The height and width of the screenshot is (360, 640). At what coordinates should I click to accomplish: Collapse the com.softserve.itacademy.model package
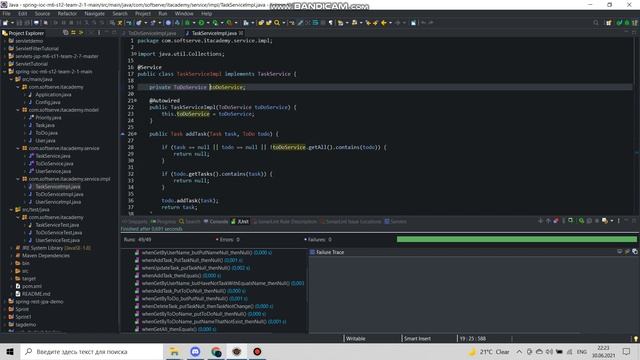[x=18, y=110]
